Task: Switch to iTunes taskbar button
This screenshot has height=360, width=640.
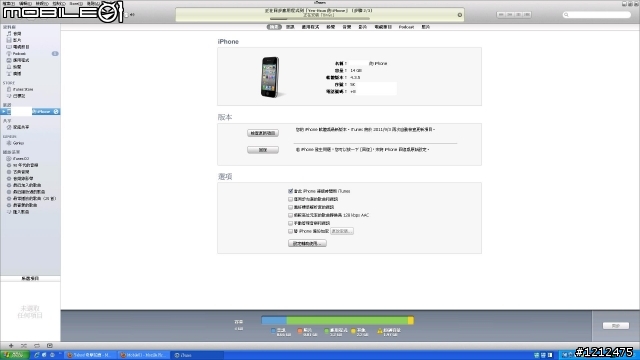Action: coord(197,355)
